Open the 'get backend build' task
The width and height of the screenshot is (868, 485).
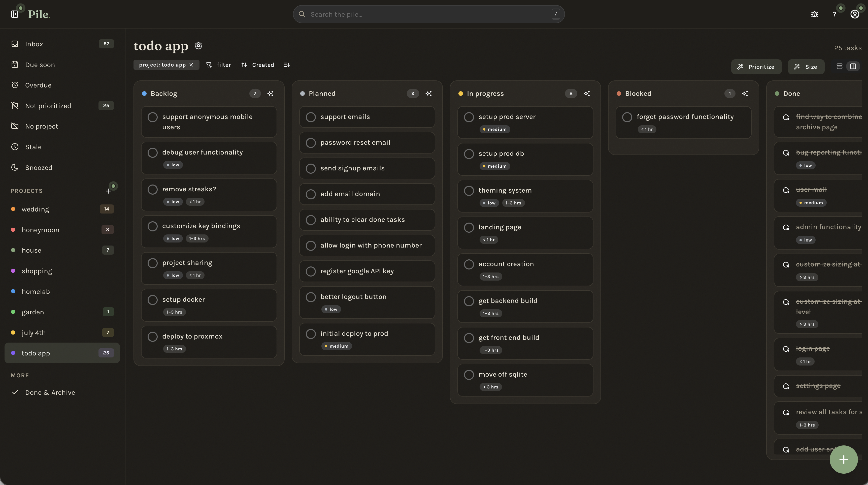(525, 307)
